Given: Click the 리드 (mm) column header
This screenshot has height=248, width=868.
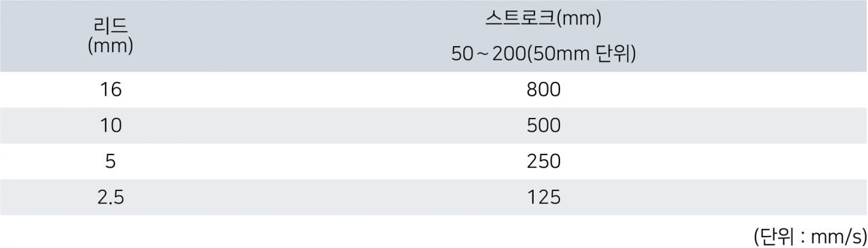Looking at the screenshot, I should pos(110,36).
